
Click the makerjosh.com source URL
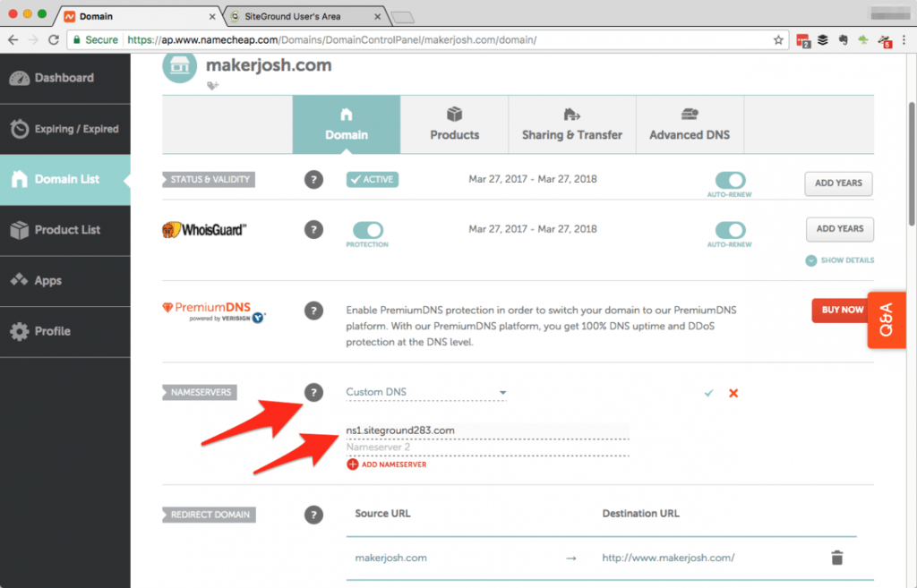click(390, 558)
